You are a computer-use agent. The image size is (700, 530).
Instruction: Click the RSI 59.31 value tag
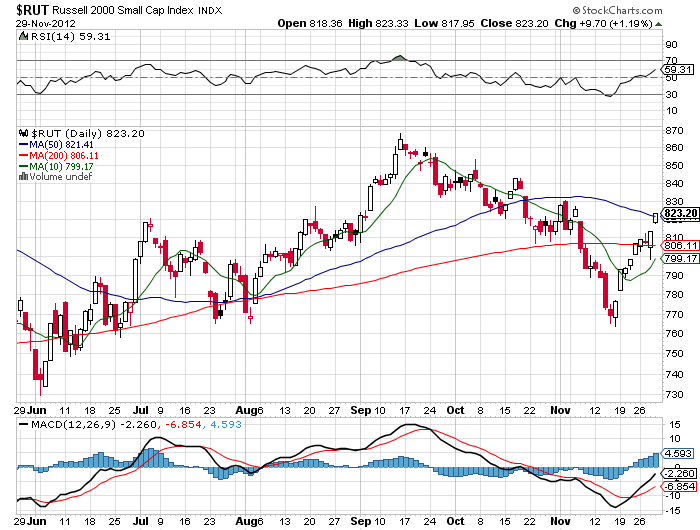[678, 69]
